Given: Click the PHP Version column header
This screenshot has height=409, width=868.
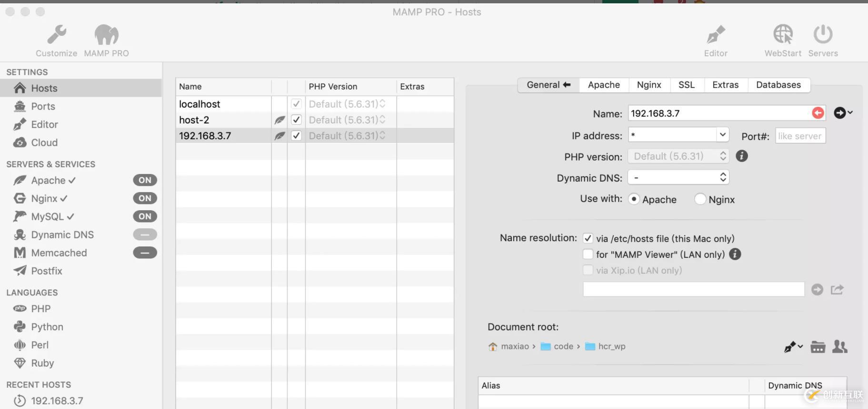Looking at the screenshot, I should 351,87.
